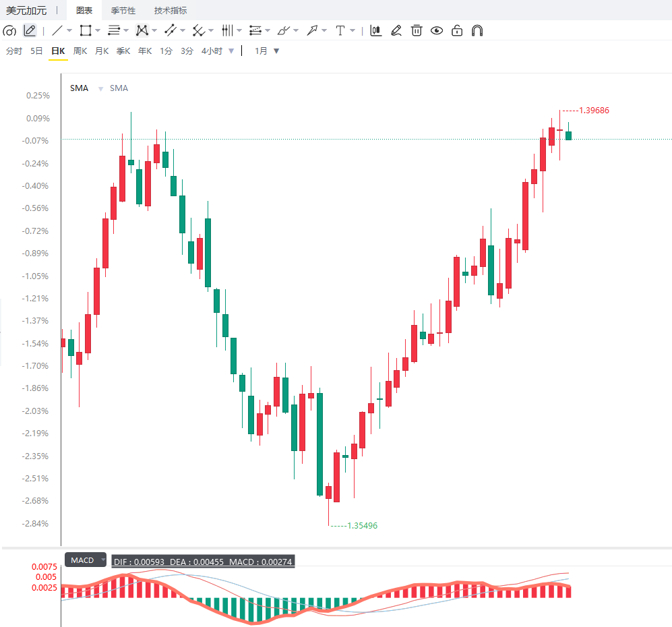
Task: Expand the rectangle shape tool dropdown
Action: (x=98, y=31)
